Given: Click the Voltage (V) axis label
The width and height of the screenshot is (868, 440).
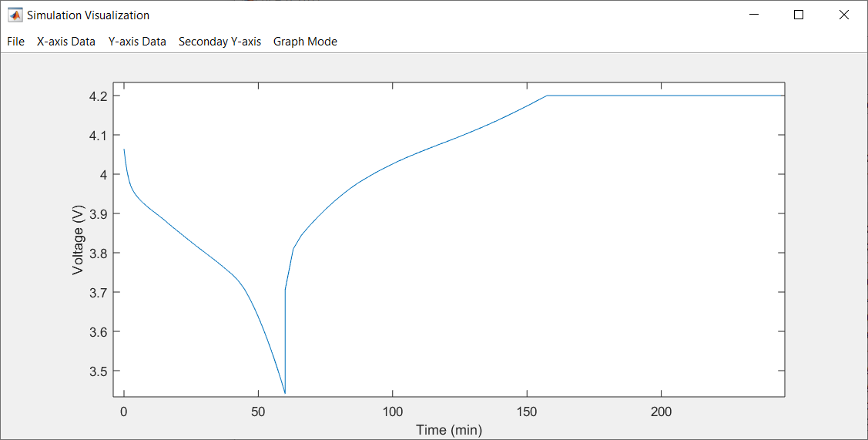Looking at the screenshot, I should tap(78, 240).
